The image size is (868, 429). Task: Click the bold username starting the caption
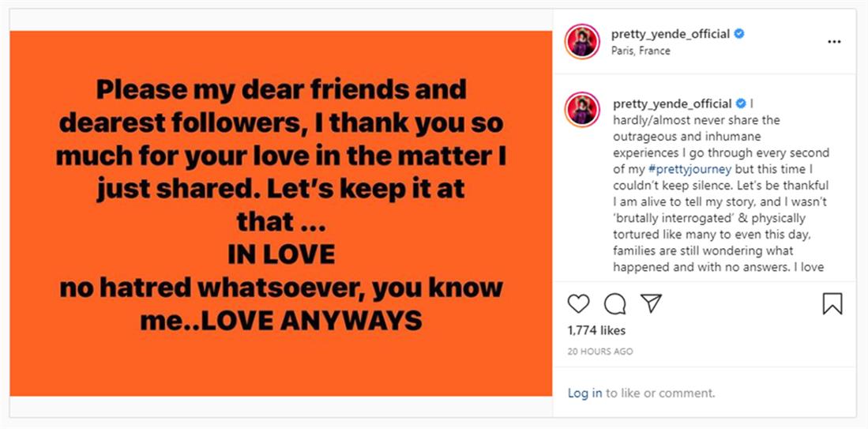tap(671, 103)
